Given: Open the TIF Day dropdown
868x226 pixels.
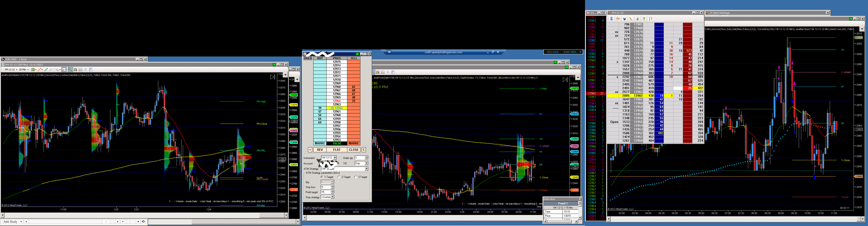Looking at the screenshot, I should coord(361,164).
